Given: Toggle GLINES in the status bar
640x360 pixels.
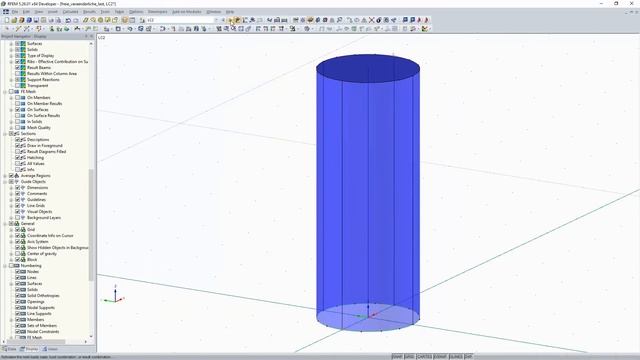Looking at the screenshot, I should click(x=456, y=357).
